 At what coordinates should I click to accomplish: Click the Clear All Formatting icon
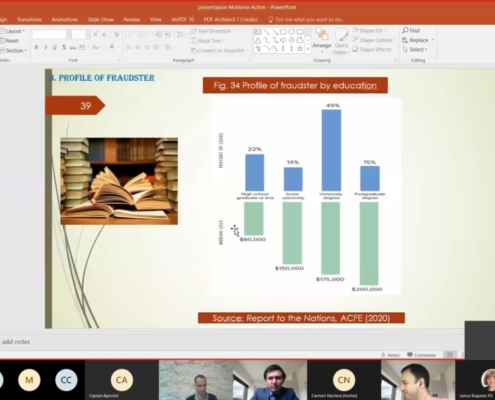116,34
